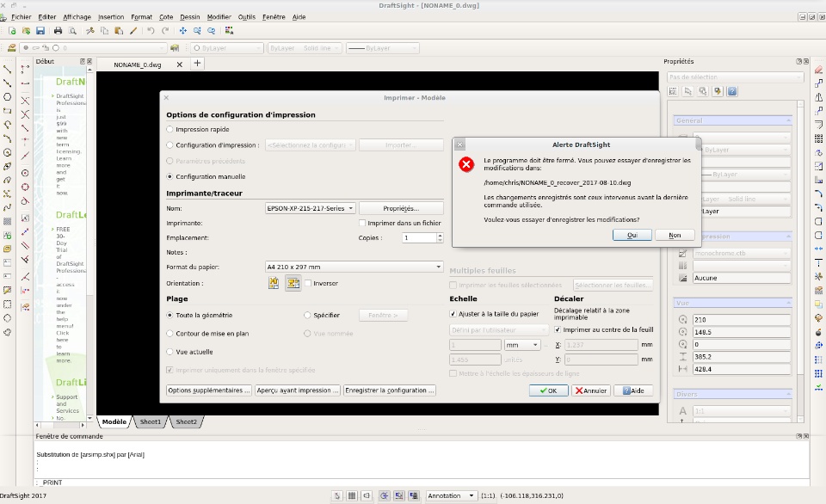
Task: Click the Options supplémentaires button
Action: 208,390
